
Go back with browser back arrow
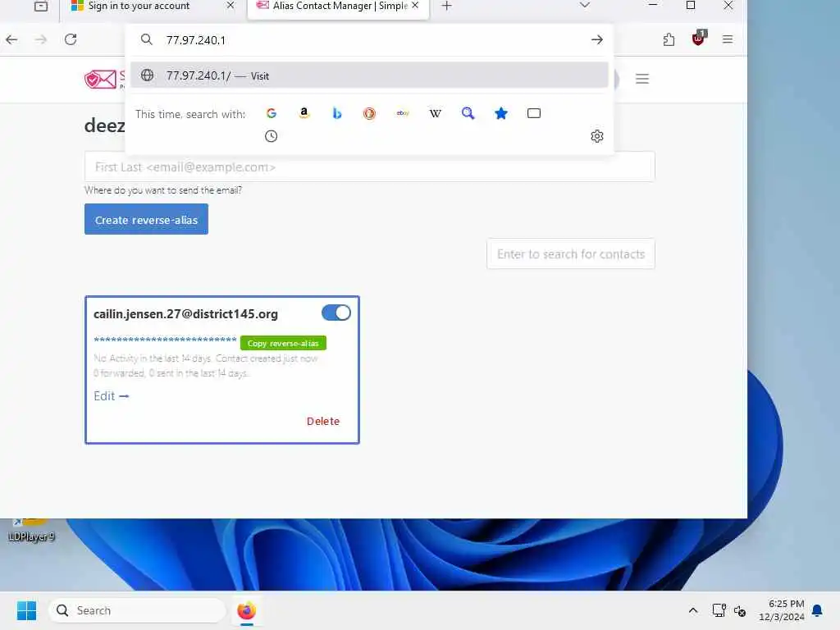click(x=11, y=39)
